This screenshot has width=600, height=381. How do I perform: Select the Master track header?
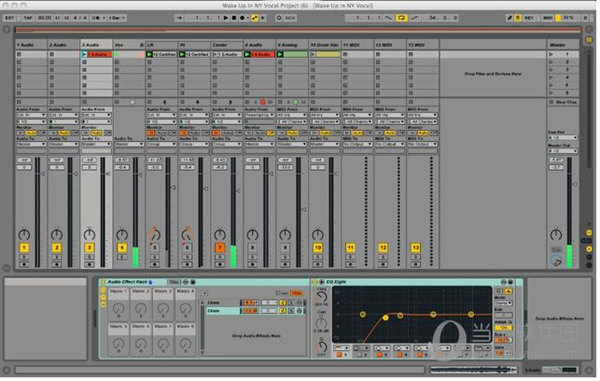[x=562, y=45]
